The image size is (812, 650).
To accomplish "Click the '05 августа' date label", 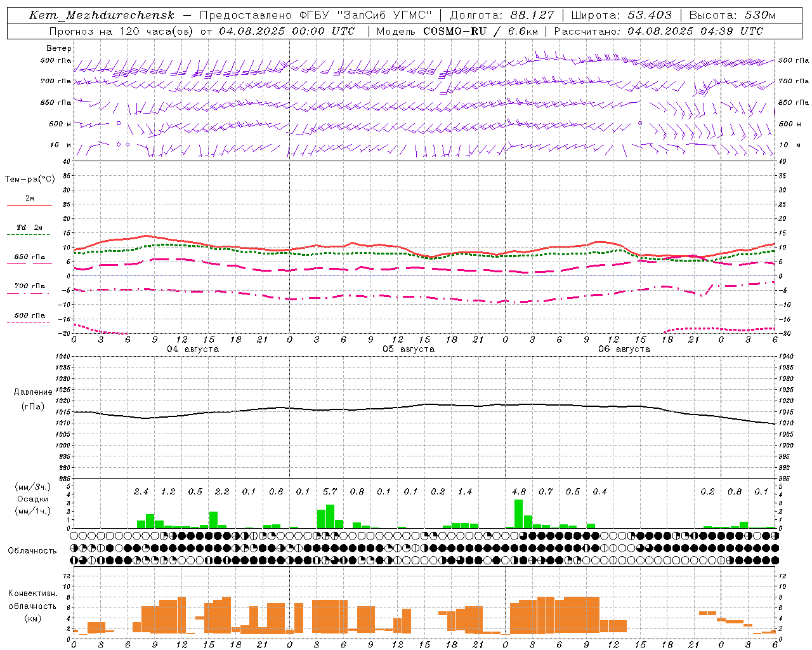I will [409, 349].
